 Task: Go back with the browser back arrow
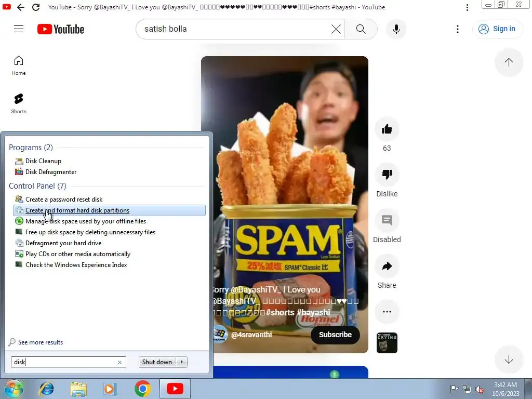tap(21, 7)
